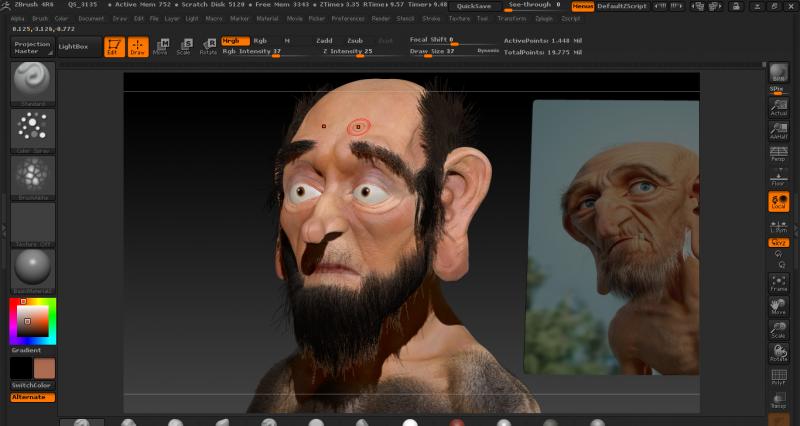
Task: Click the AAHalf view icon
Action: pyautogui.click(x=779, y=131)
